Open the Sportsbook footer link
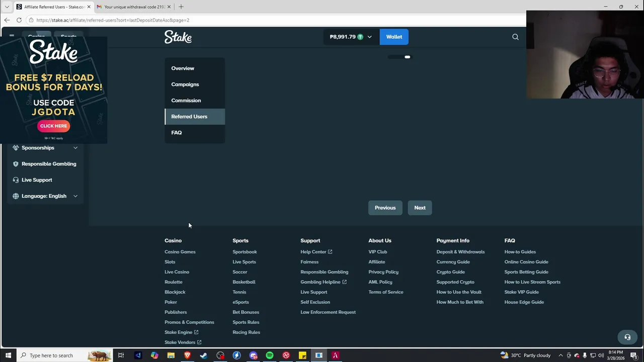The image size is (644, 362). 245,252
